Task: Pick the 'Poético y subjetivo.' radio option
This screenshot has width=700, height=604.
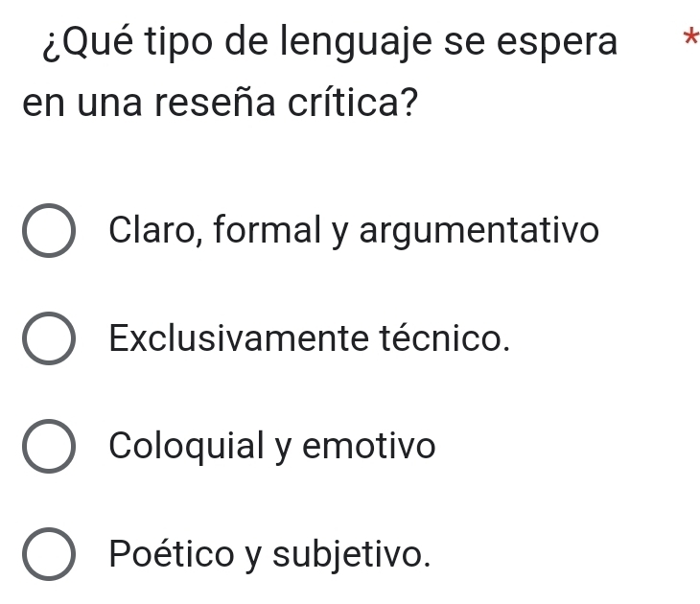Action: 48,554
